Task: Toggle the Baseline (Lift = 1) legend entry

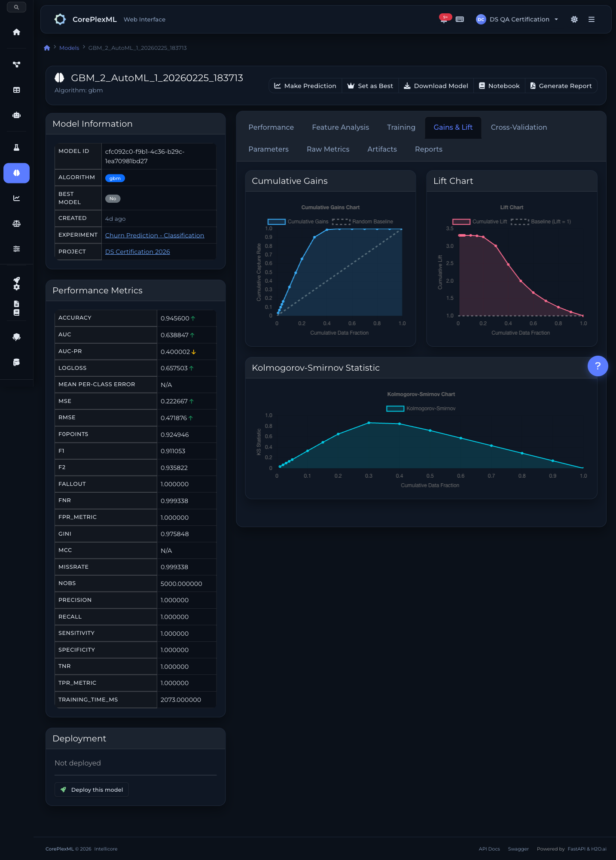Action: coord(541,222)
